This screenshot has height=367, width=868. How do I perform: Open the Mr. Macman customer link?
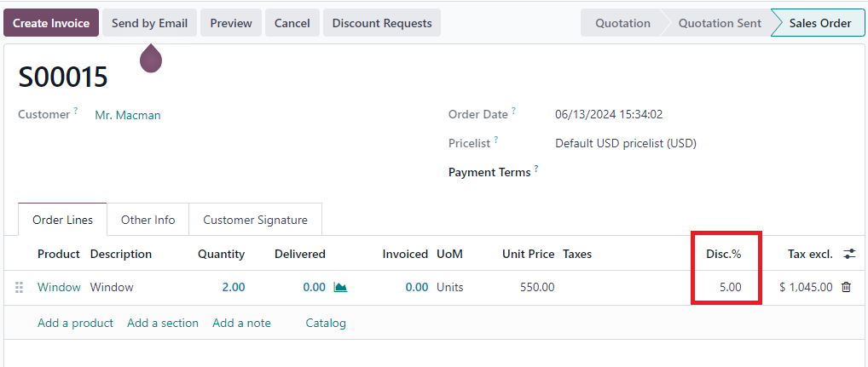click(128, 116)
